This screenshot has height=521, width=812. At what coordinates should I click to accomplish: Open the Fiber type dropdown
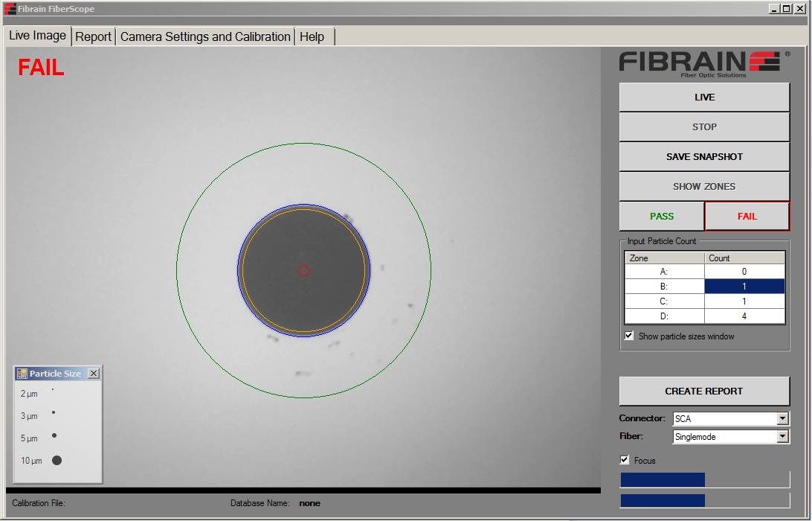pos(782,437)
